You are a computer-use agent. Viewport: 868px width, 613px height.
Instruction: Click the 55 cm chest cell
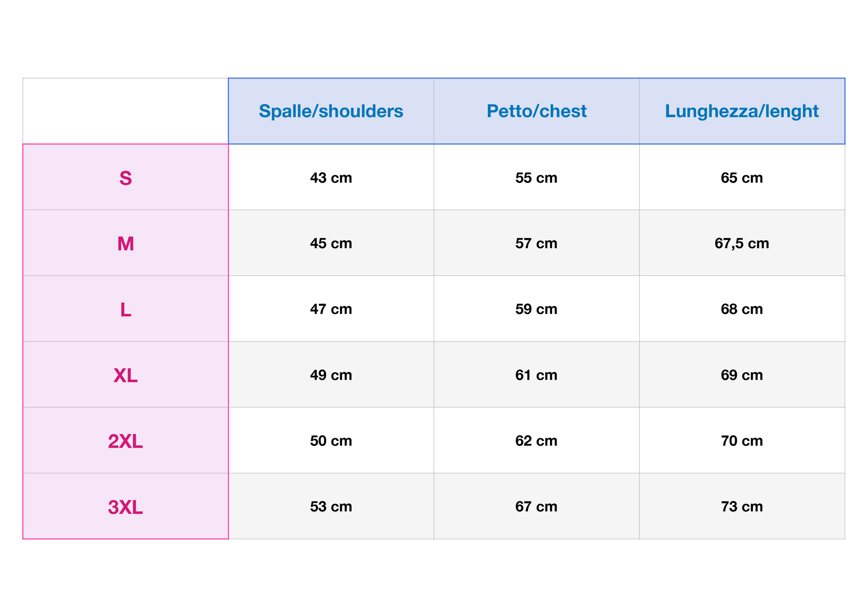pos(536,178)
